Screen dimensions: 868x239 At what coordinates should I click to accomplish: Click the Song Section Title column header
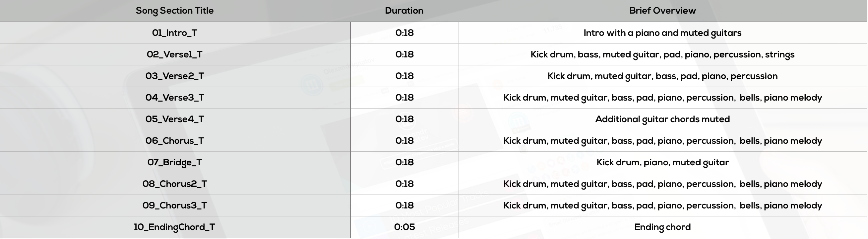[174, 11]
